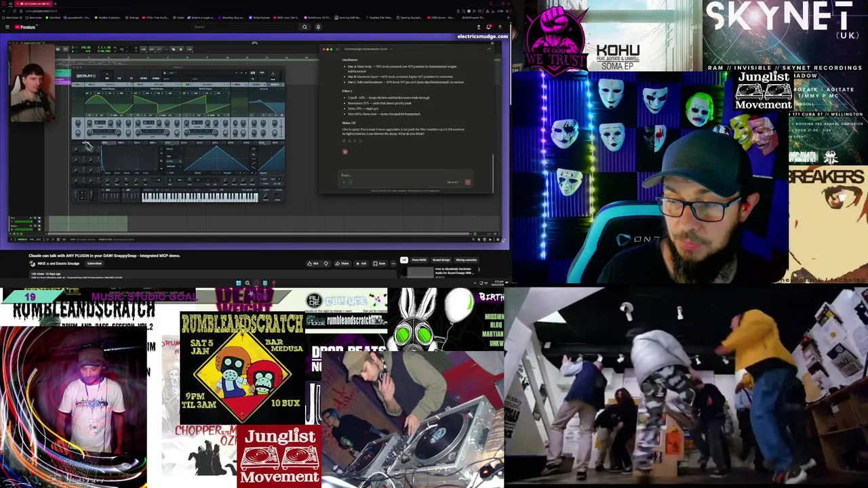The height and width of the screenshot is (488, 868).
Task: Open more actions ellipsis below the video
Action: [393, 264]
